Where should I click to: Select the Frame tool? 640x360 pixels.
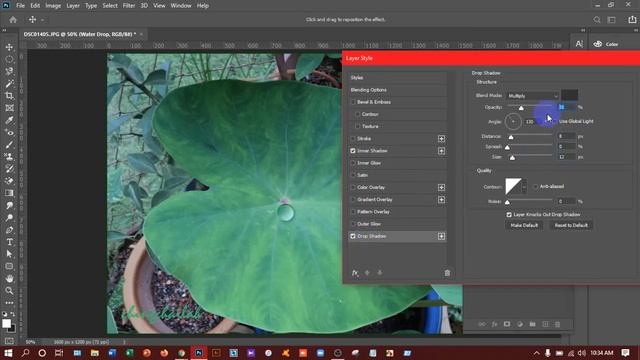pos(9,108)
